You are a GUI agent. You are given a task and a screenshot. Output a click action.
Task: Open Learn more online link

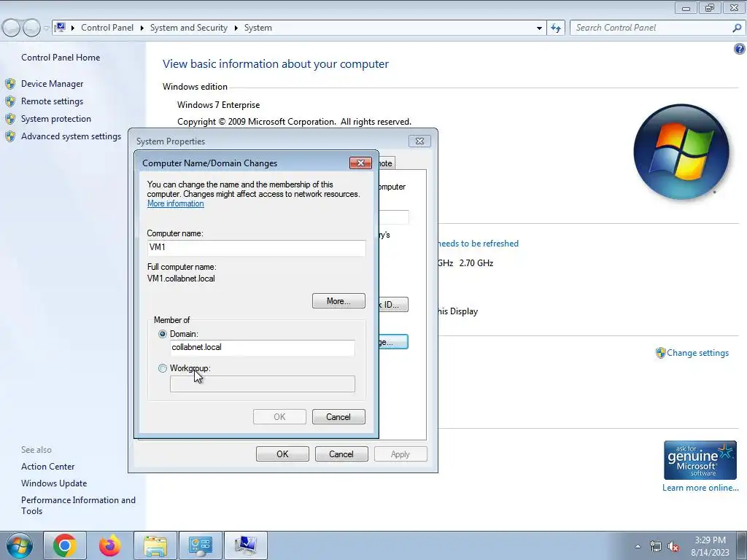[700, 488]
